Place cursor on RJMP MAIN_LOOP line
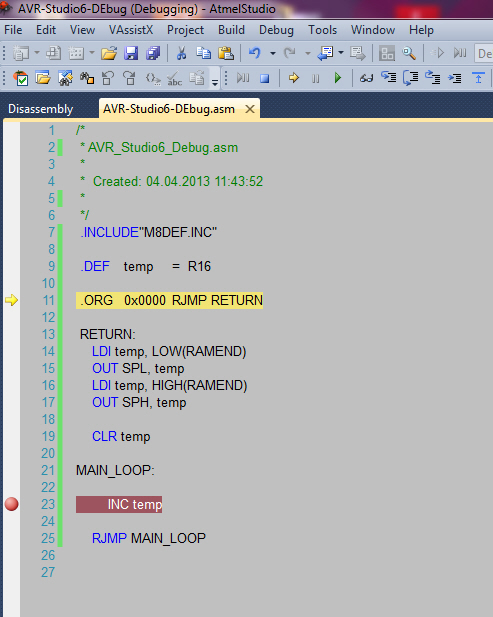Image resolution: width=493 pixels, height=617 pixels. (149, 538)
